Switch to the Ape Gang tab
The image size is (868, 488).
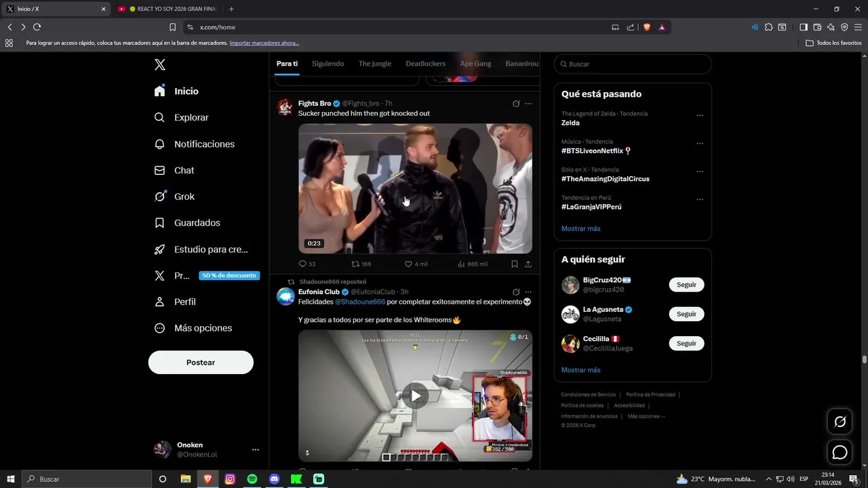pyautogui.click(x=475, y=64)
